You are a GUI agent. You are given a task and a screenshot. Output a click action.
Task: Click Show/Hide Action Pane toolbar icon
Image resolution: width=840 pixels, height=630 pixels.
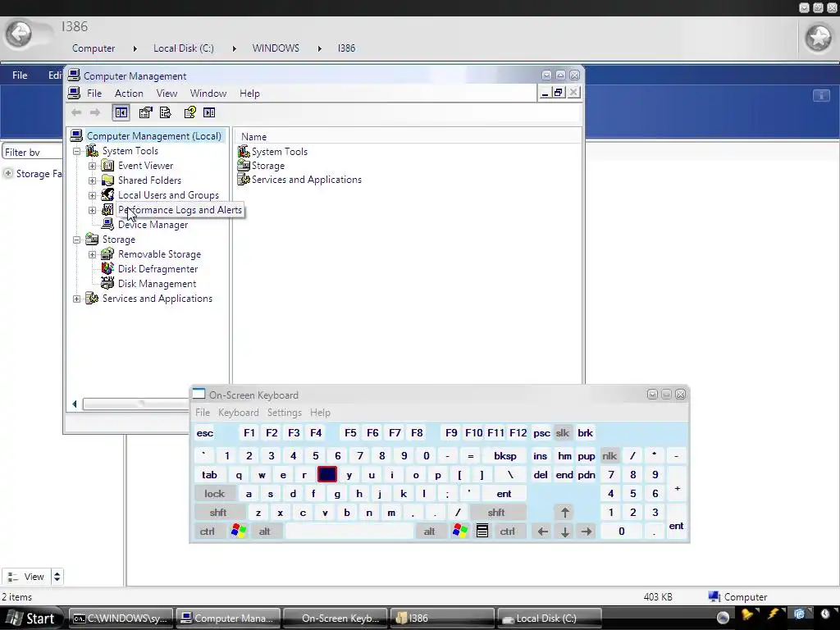coord(209,112)
